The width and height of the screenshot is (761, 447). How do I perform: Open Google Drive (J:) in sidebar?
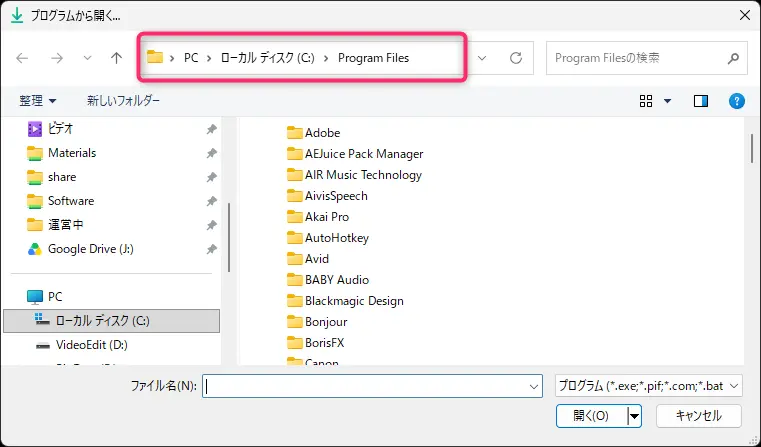(91, 249)
